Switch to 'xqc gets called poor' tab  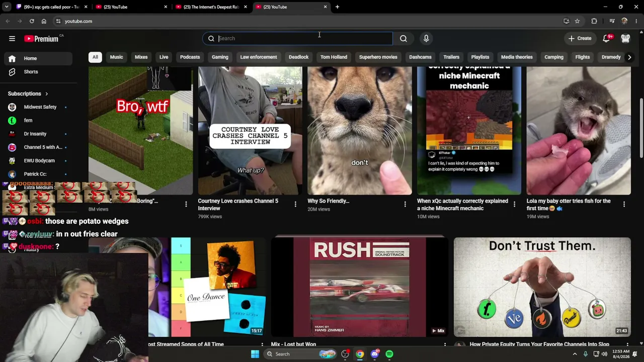pyautogui.click(x=51, y=7)
